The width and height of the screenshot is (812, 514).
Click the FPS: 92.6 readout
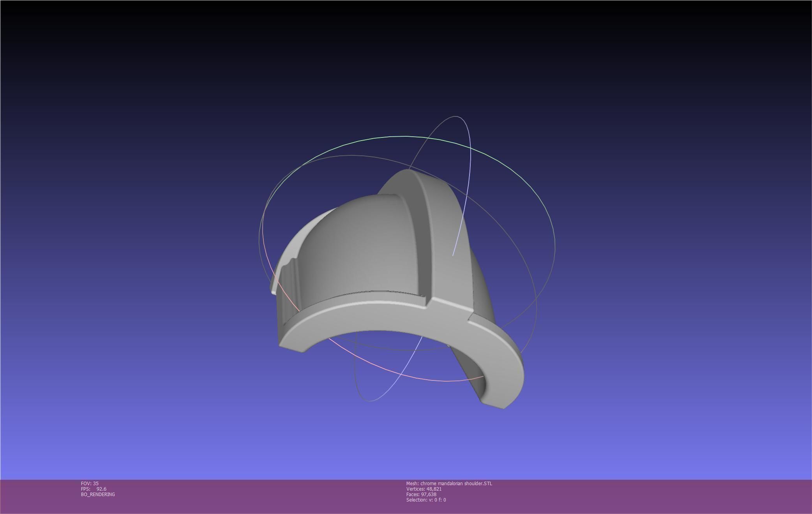(94, 489)
